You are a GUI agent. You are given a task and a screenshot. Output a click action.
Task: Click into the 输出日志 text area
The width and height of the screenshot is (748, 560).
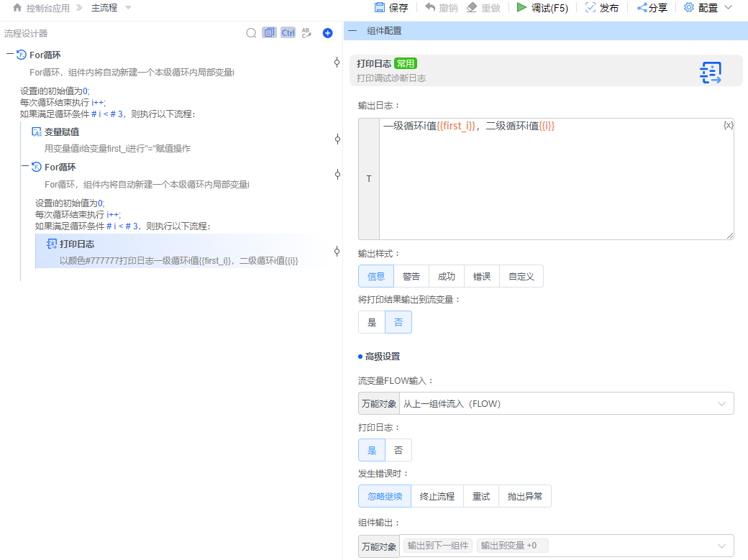[556, 179]
